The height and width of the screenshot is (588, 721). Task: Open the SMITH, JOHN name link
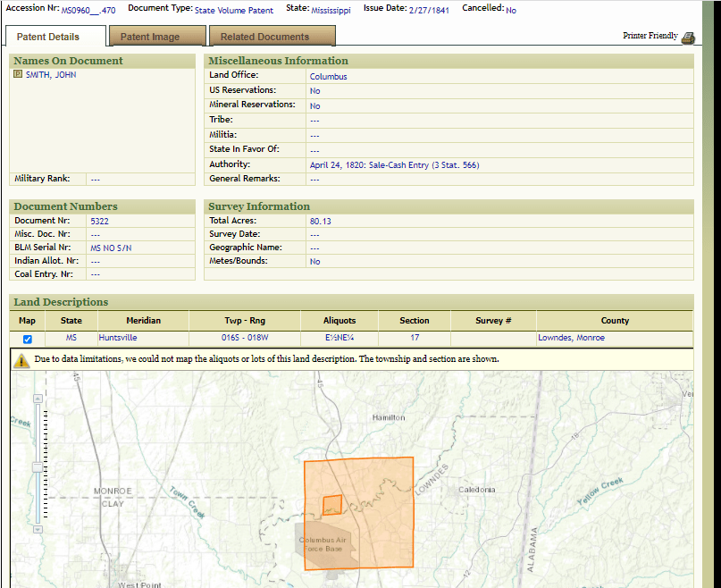(x=51, y=75)
